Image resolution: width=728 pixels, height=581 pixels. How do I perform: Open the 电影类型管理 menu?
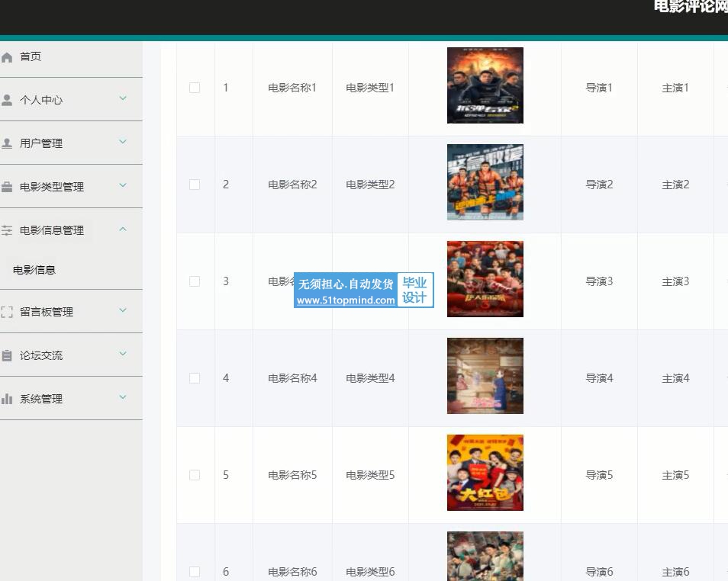click(x=71, y=187)
